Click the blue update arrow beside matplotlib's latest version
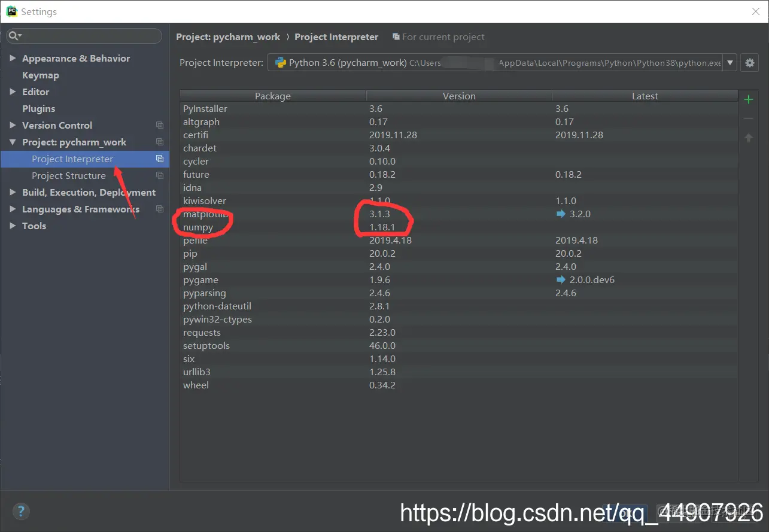This screenshot has width=769, height=532. (x=561, y=214)
